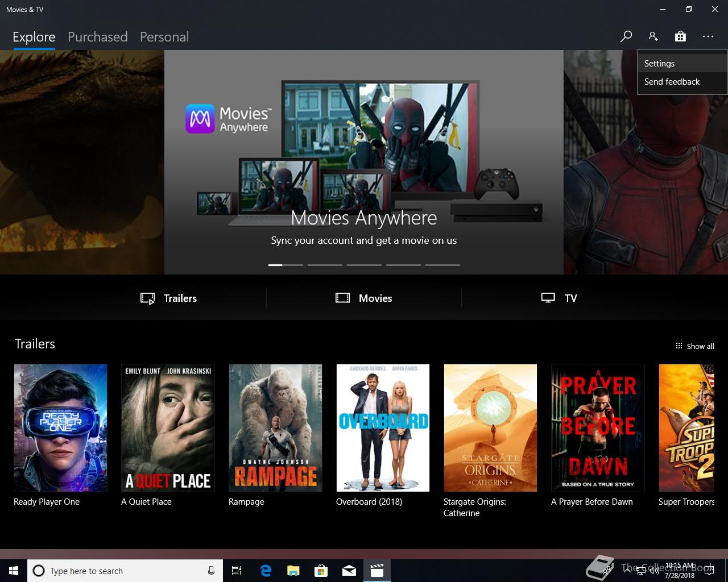Open Super Troopers poster
Screen dimensions: 728x582
click(686, 428)
